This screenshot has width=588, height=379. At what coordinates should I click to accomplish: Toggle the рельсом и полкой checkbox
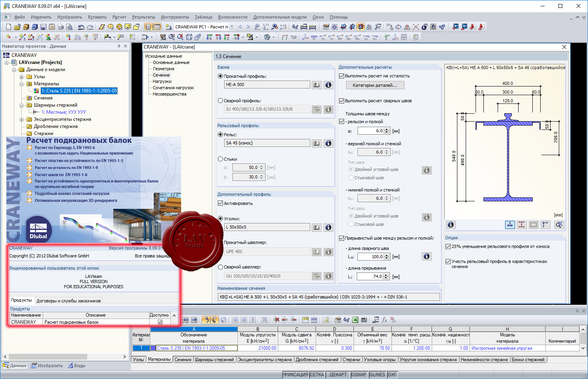click(x=342, y=122)
